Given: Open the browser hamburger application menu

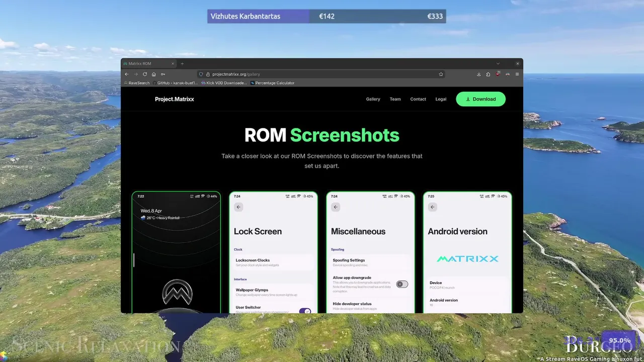Looking at the screenshot, I should point(517,74).
